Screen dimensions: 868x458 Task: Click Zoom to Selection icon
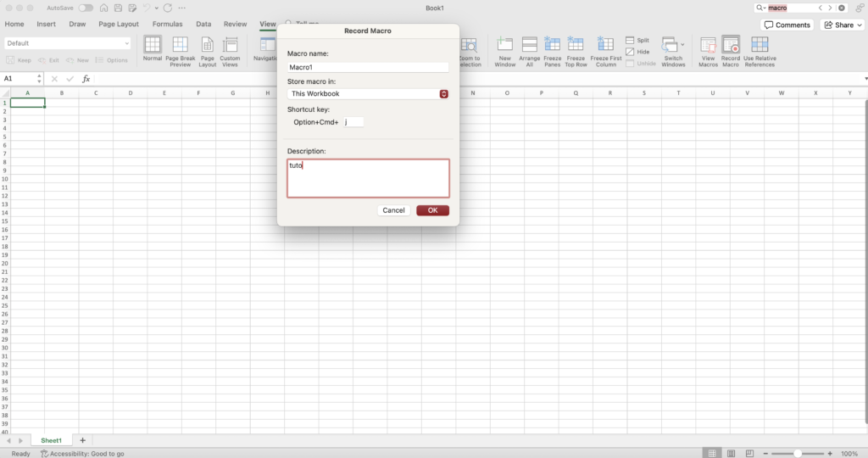click(469, 45)
